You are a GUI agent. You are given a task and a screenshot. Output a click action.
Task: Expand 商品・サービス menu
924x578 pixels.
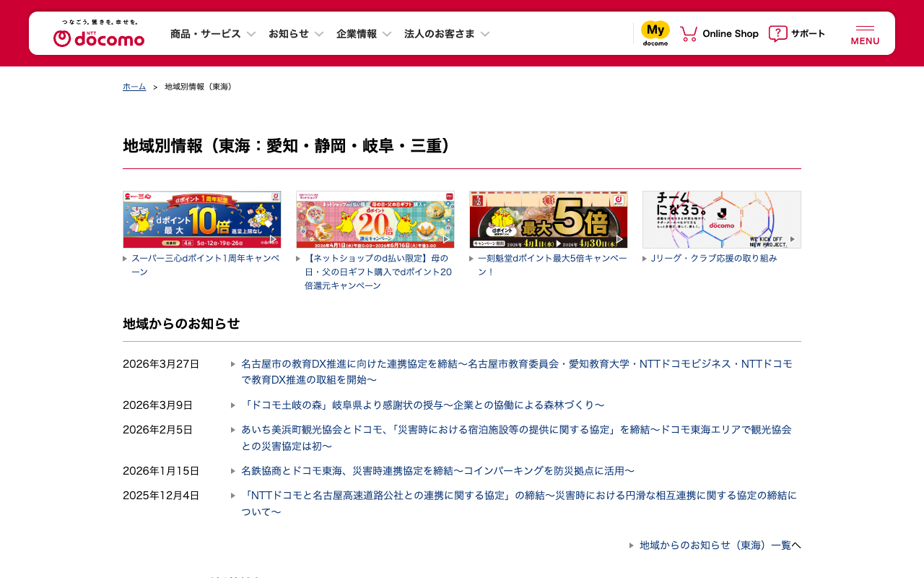point(213,33)
